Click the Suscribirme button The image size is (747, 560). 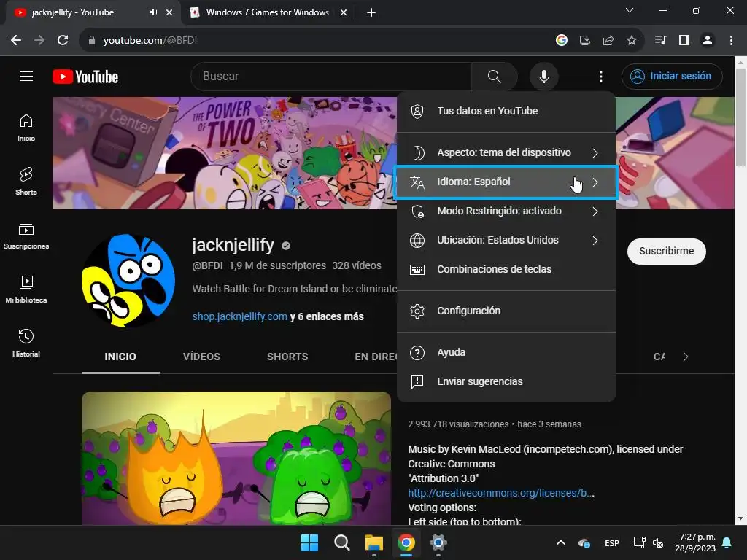coord(667,251)
